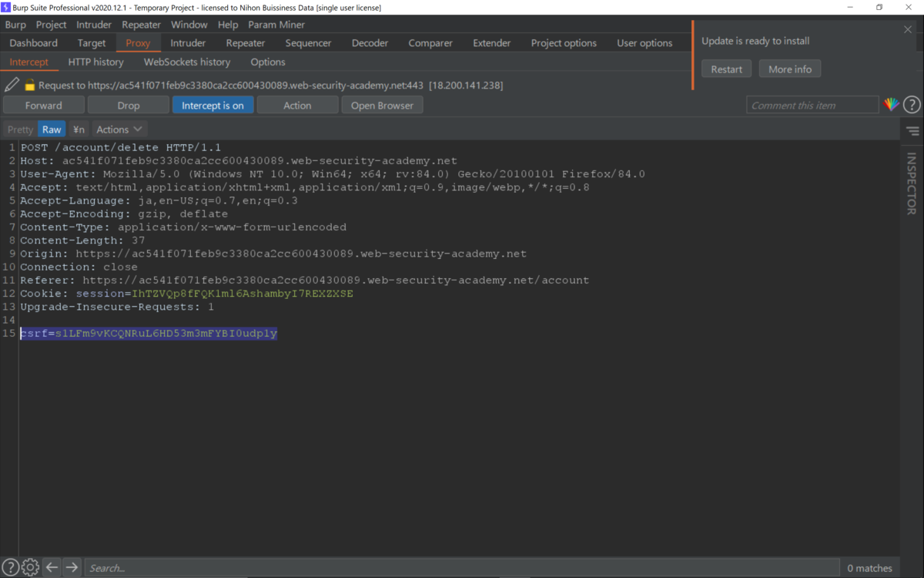Open the Action menu for the intercepted request

297,105
